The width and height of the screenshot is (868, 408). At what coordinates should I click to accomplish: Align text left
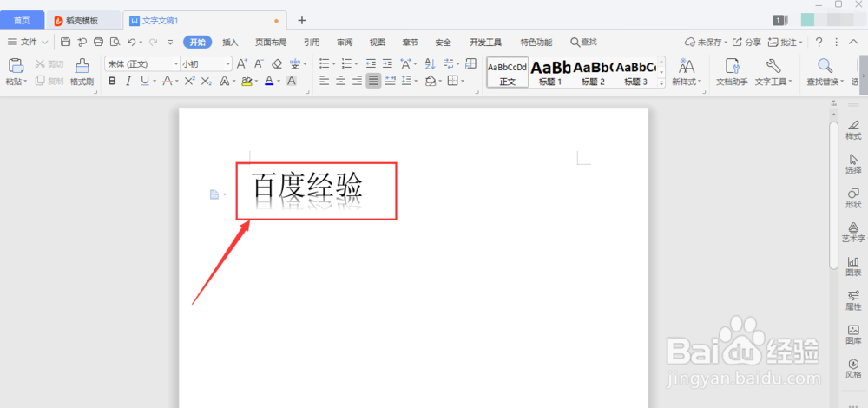tap(325, 81)
